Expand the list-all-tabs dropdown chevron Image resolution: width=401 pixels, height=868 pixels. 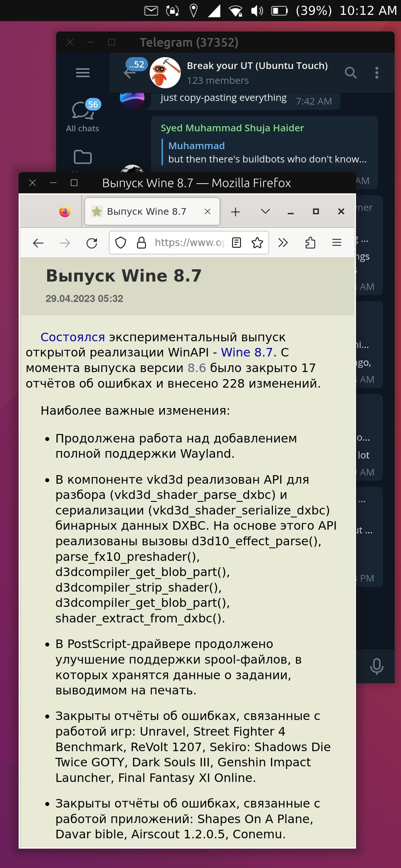click(x=265, y=211)
